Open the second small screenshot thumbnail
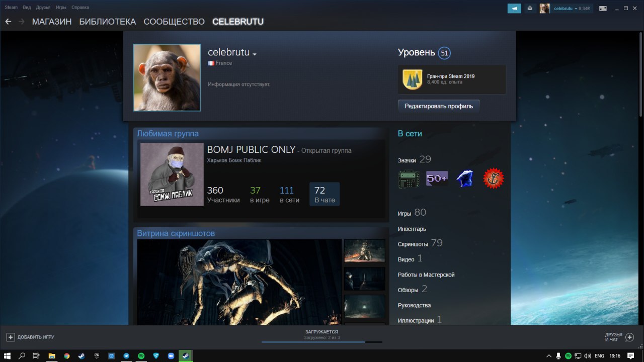The image size is (644, 362). click(x=364, y=279)
